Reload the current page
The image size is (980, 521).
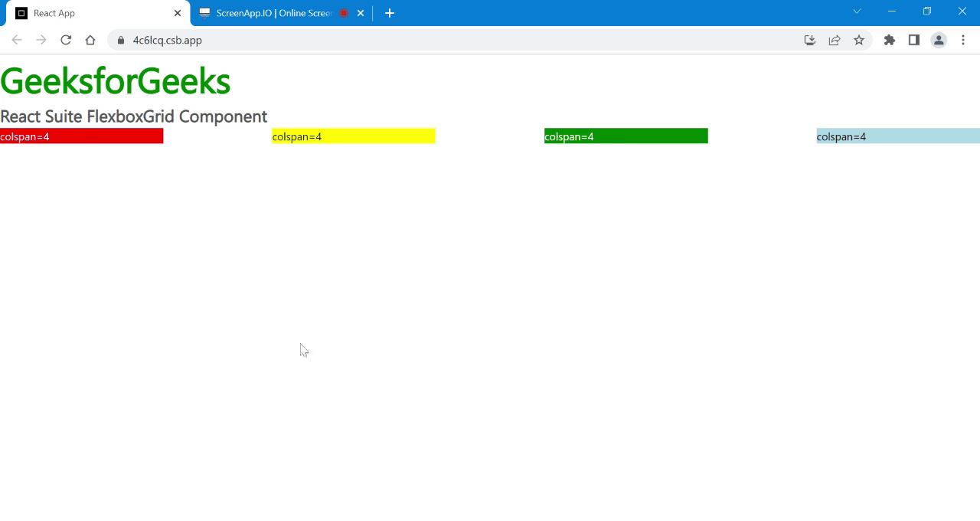click(x=66, y=40)
